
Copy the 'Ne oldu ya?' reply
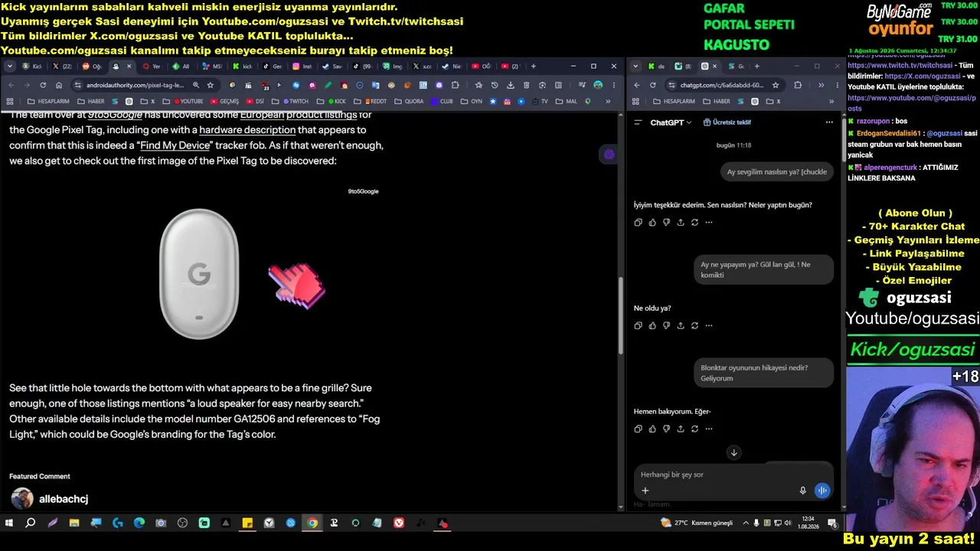tap(638, 325)
